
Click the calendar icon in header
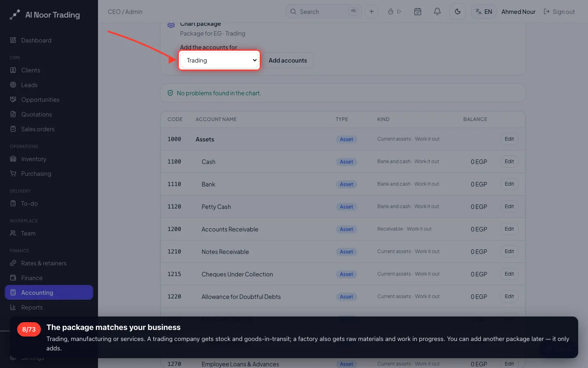point(418,11)
